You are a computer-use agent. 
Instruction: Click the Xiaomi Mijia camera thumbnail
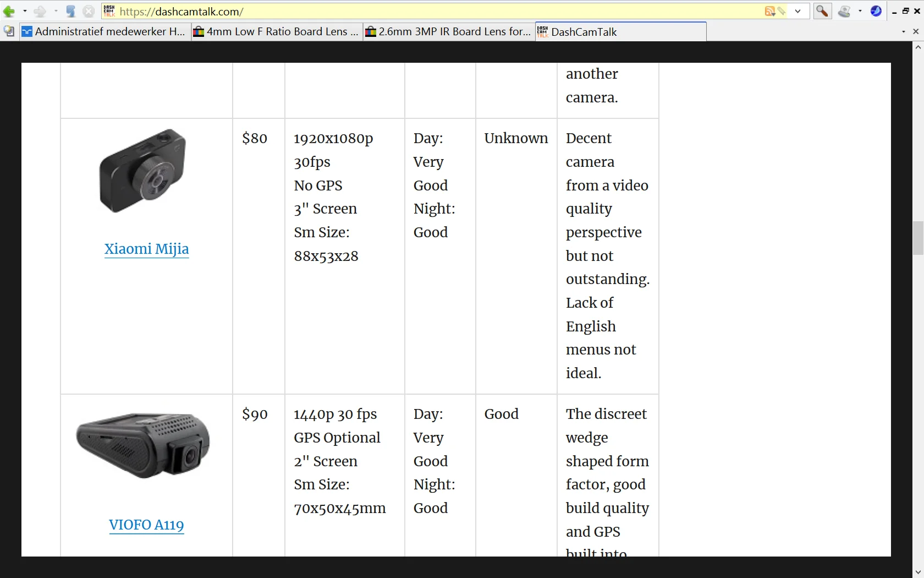(x=142, y=171)
